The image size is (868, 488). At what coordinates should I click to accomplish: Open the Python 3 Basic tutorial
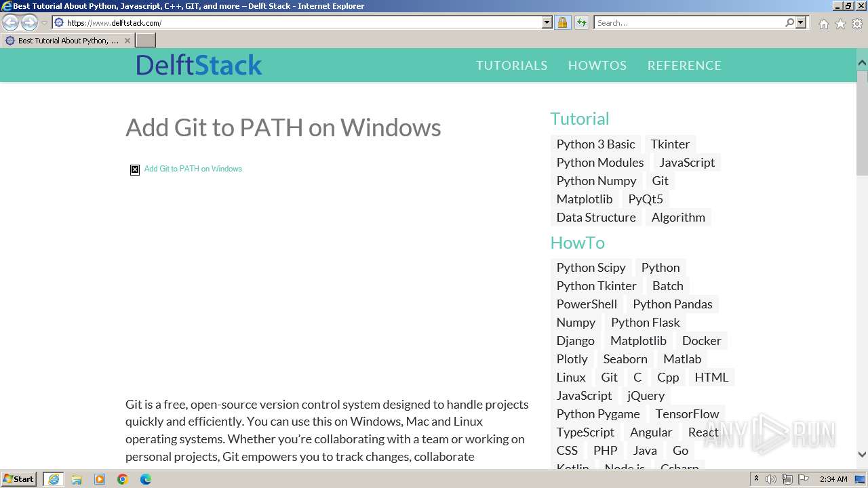point(595,144)
